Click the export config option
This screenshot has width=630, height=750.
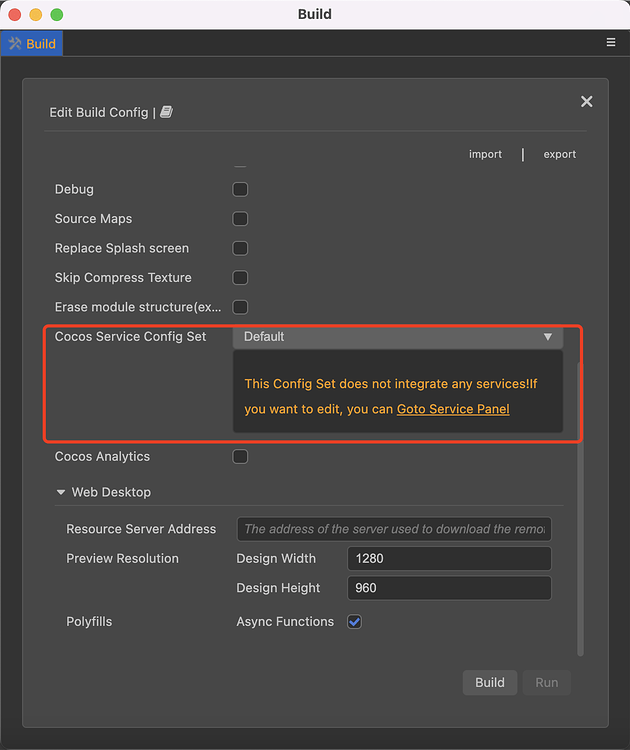point(559,154)
